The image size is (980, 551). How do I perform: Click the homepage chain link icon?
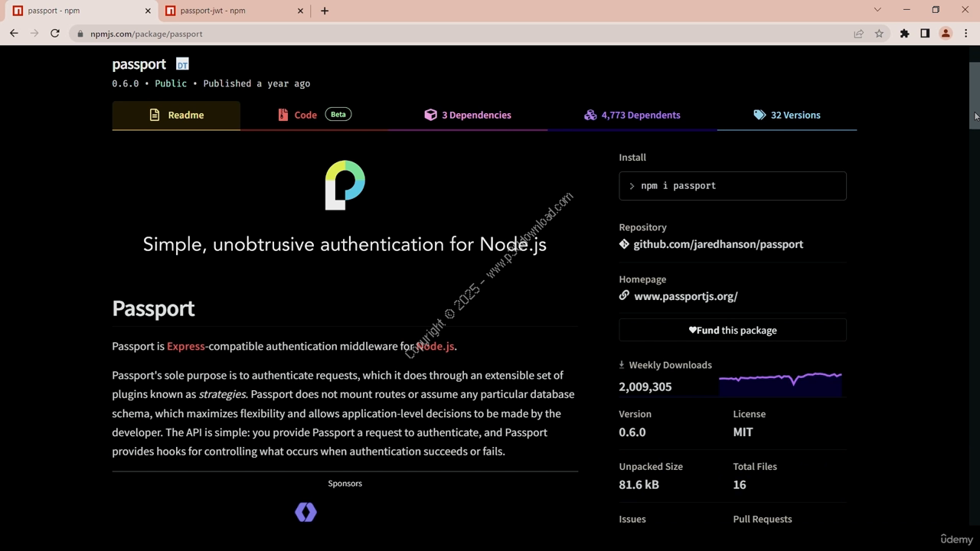624,295
